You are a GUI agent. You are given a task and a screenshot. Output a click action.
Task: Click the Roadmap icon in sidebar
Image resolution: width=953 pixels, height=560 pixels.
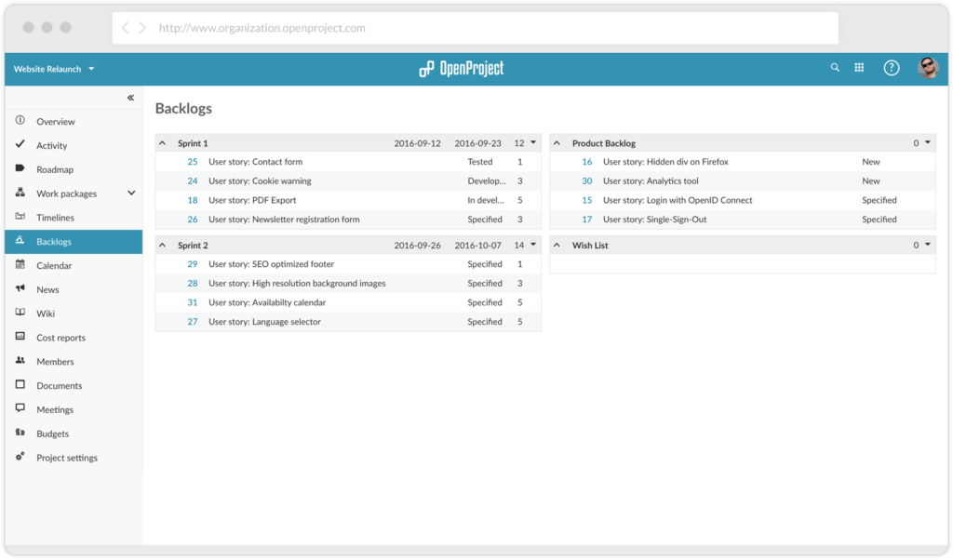point(20,168)
